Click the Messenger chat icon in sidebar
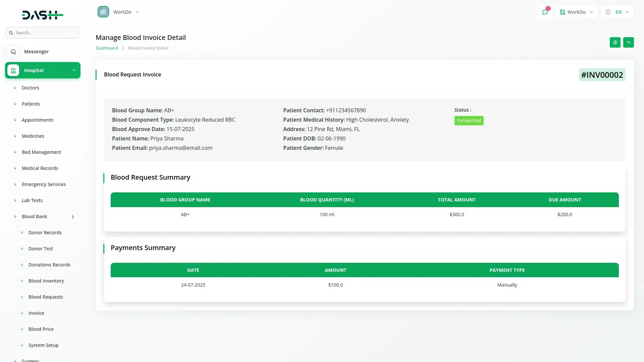Viewport: 644px width, 362px height. [x=13, y=52]
